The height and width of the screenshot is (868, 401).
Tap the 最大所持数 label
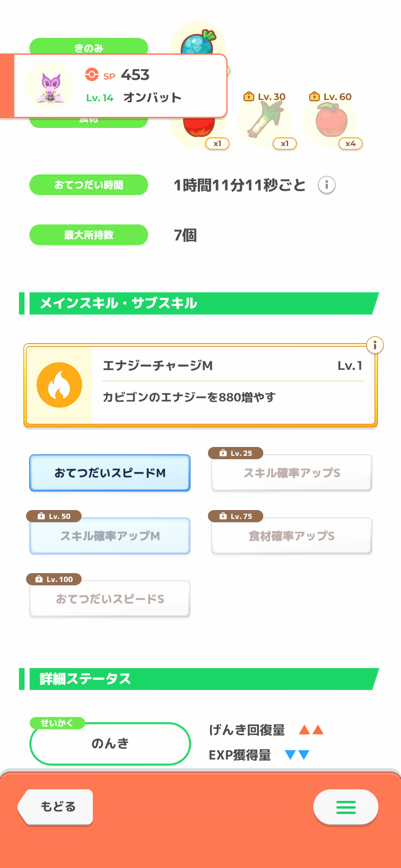pyautogui.click(x=89, y=235)
